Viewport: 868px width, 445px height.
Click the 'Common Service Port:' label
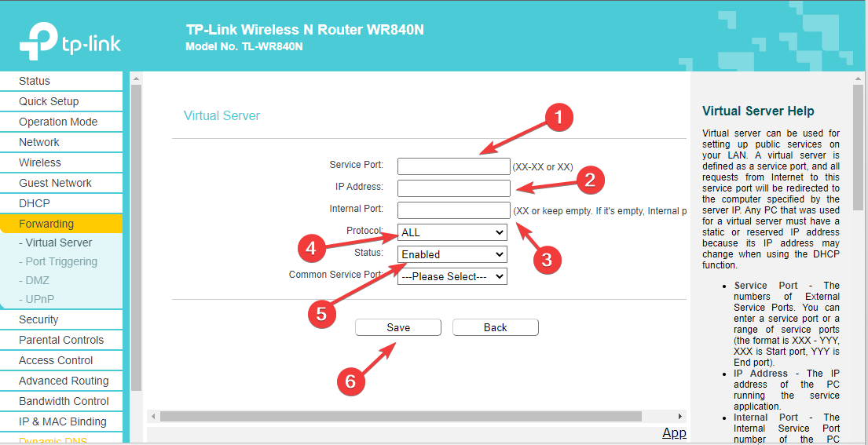pyautogui.click(x=336, y=274)
